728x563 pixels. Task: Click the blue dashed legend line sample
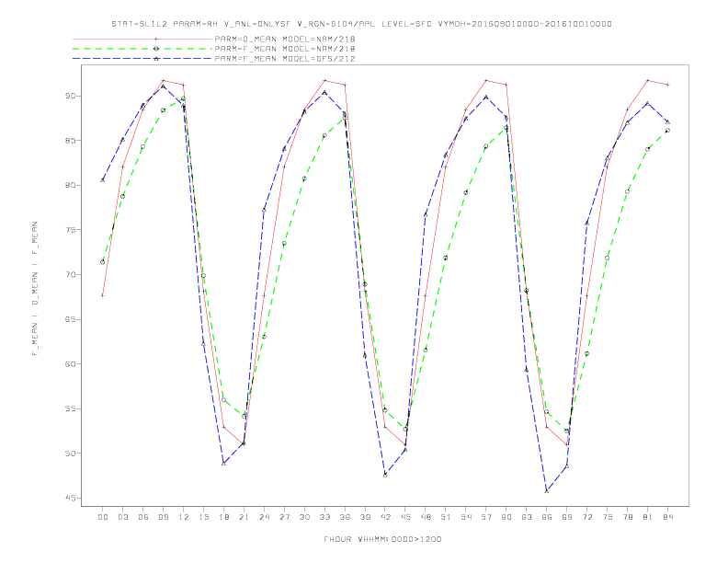142,59
